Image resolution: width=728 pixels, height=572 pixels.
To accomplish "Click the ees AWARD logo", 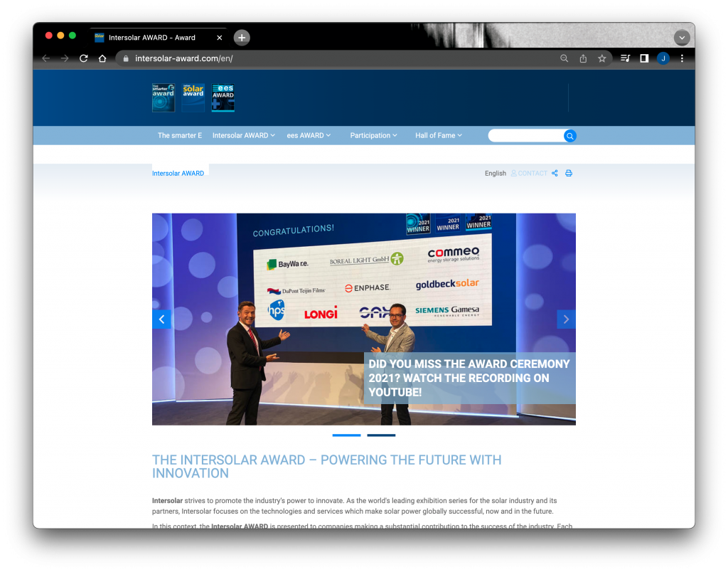I will [x=223, y=97].
